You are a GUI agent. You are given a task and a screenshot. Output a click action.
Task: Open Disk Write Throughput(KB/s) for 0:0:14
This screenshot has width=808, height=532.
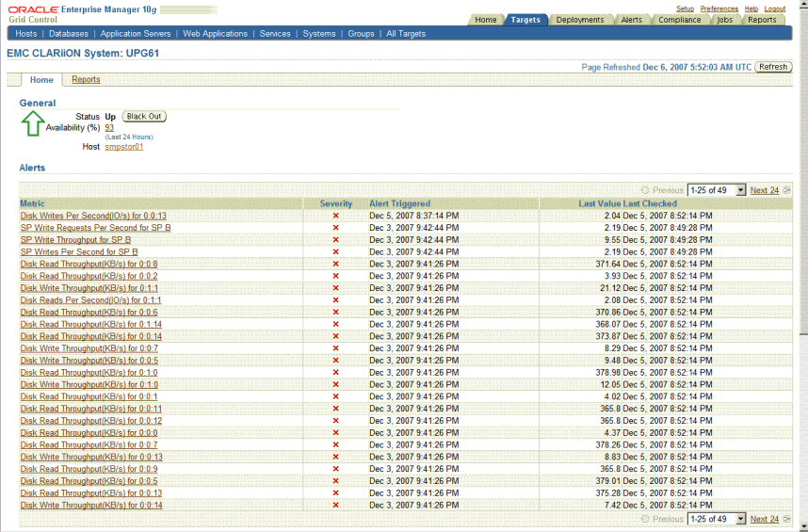pos(91,505)
